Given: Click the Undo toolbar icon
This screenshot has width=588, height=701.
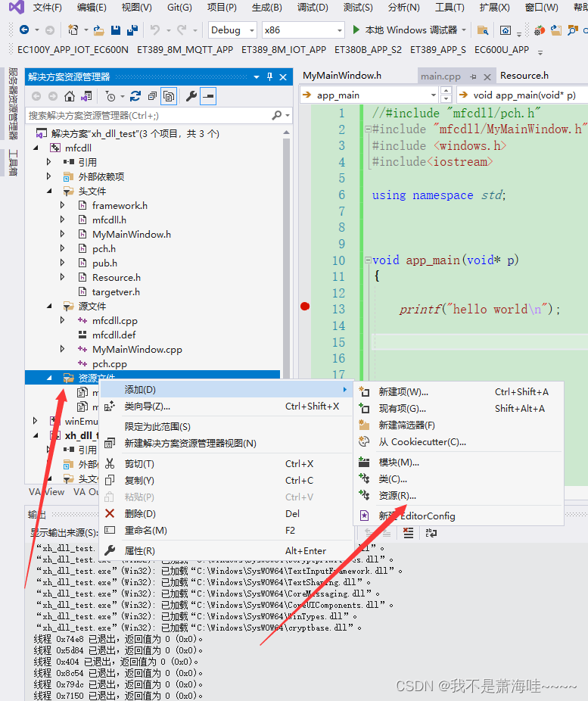Looking at the screenshot, I should click(x=155, y=30).
